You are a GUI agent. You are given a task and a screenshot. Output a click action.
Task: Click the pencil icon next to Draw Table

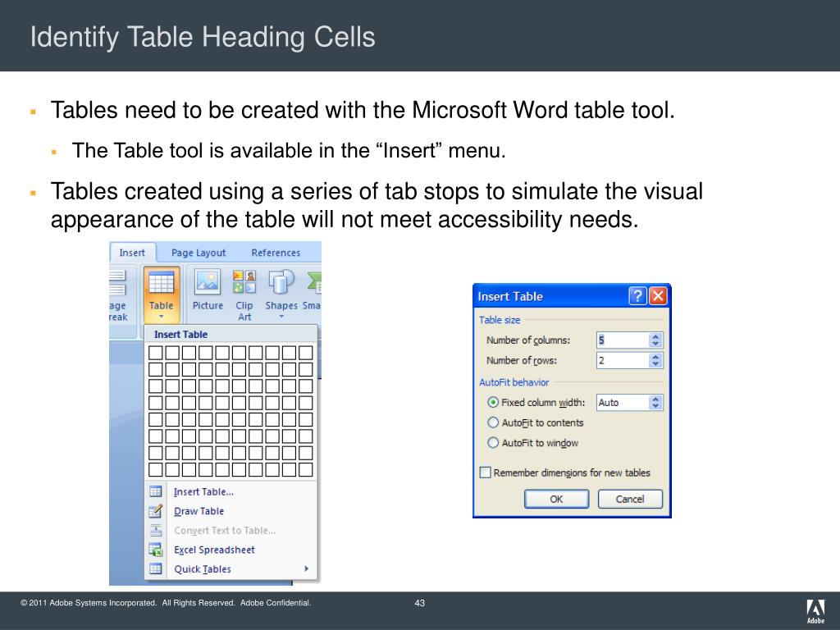click(156, 511)
